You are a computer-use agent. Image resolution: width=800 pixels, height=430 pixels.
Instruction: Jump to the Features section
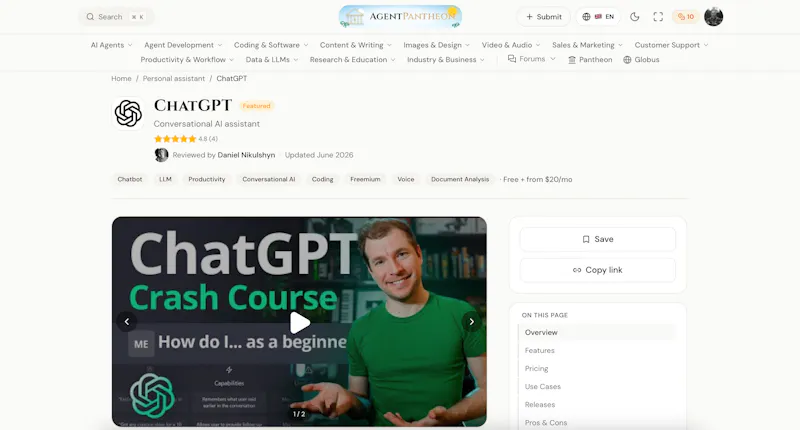click(x=597, y=350)
